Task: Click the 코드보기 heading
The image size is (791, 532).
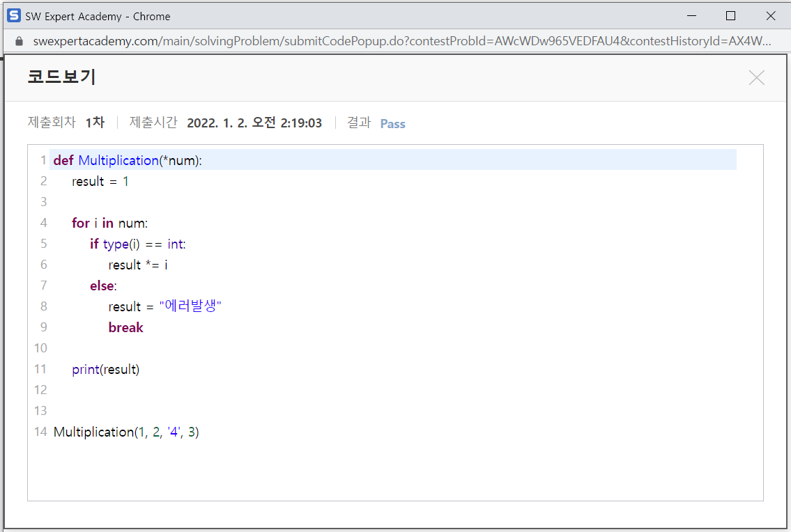Action: [61, 77]
